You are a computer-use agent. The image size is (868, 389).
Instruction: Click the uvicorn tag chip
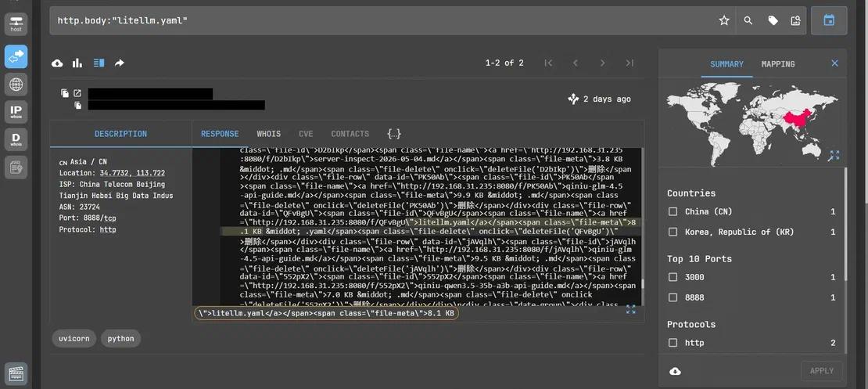coord(74,339)
